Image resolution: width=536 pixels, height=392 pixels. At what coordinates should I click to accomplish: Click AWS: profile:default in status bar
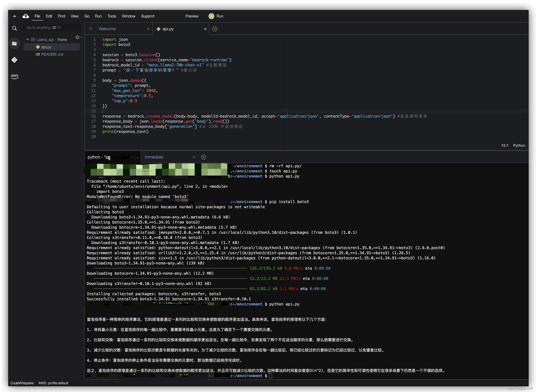point(53,383)
